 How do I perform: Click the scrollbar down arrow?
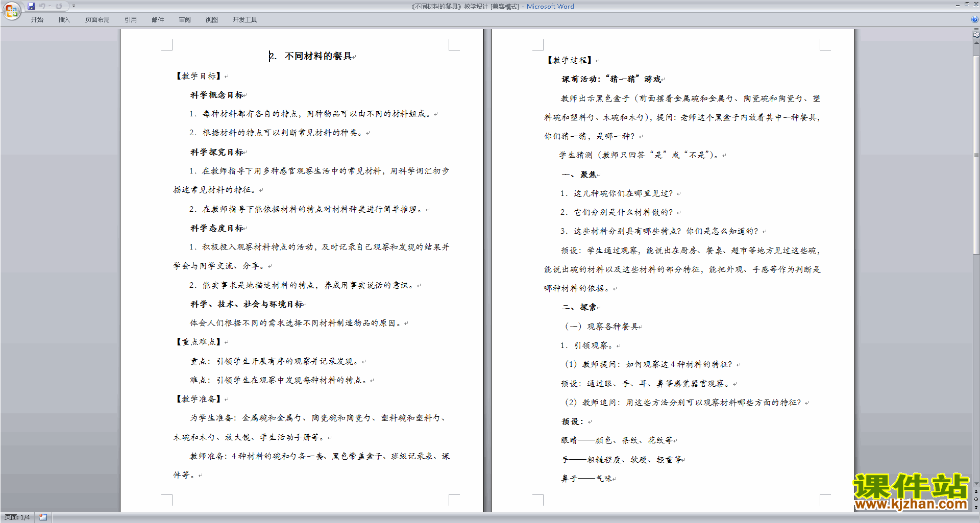coord(976,483)
